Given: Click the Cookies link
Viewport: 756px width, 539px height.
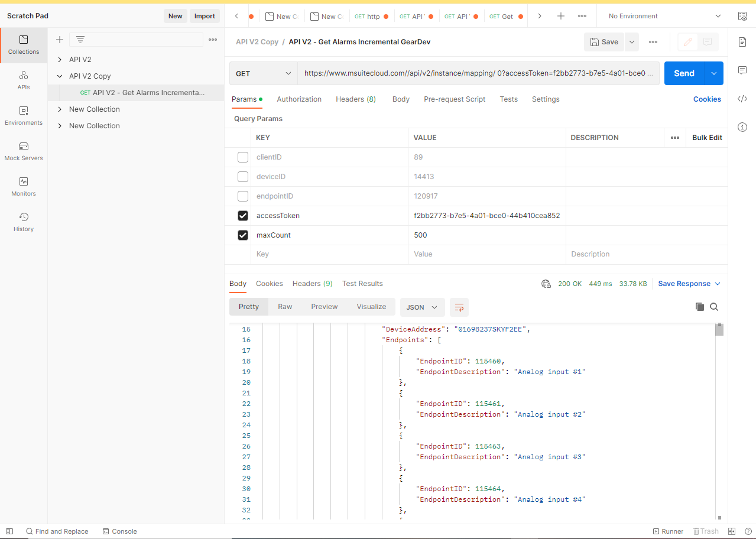Looking at the screenshot, I should tap(707, 99).
